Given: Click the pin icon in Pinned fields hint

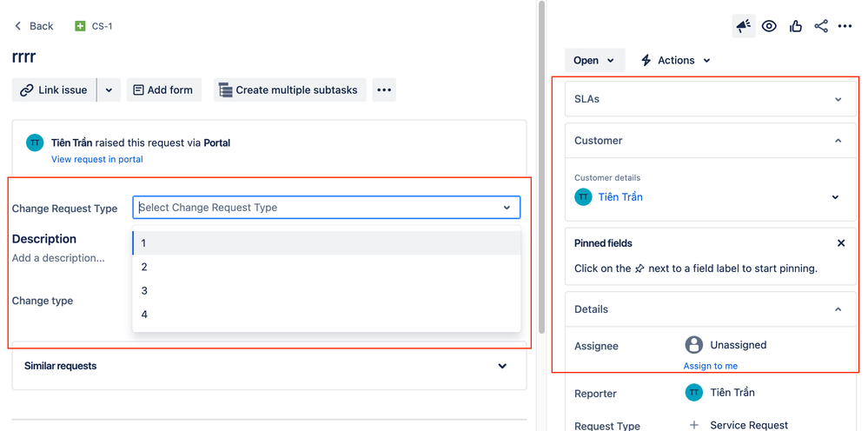Looking at the screenshot, I should (x=639, y=269).
